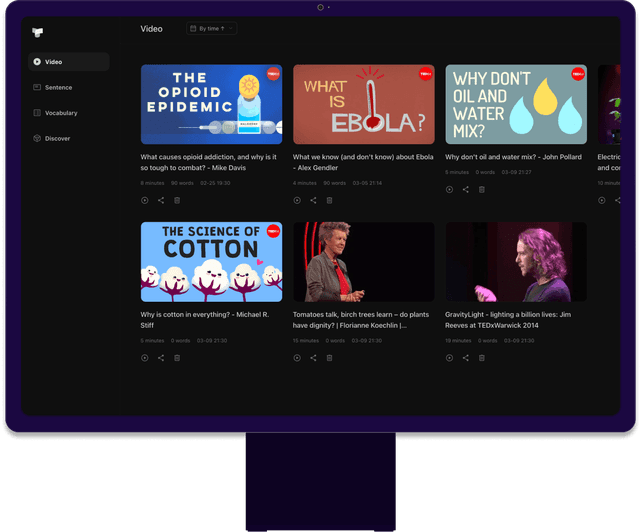Image resolution: width=640 pixels, height=532 pixels.
Task: Go to the Sentence section
Action: [69, 88]
